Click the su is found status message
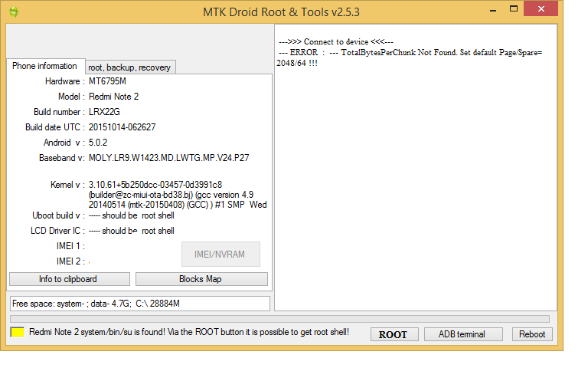The height and width of the screenshot is (368, 588). (x=189, y=332)
